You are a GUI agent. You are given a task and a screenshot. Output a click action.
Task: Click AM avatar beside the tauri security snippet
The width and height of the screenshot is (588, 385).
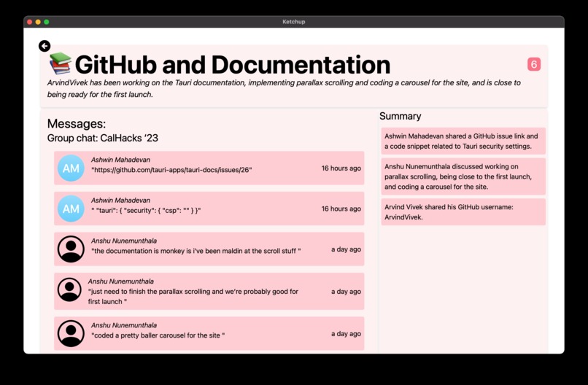[x=71, y=209]
